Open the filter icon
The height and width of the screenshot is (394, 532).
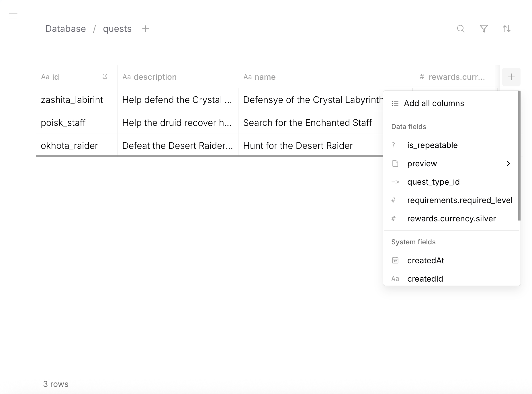pos(484,29)
